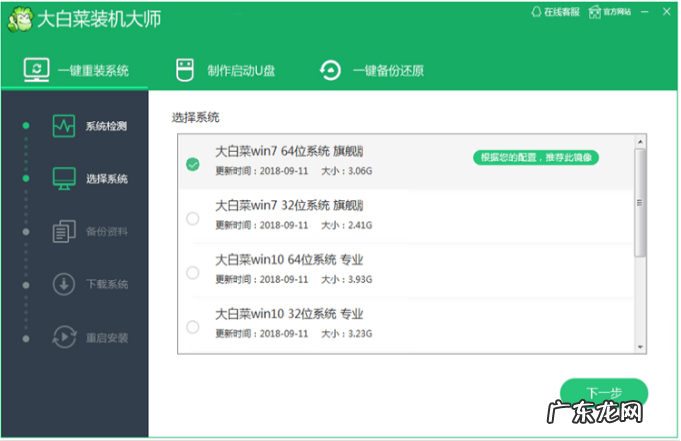Switch to the 一键备份还原 tab

[371, 70]
